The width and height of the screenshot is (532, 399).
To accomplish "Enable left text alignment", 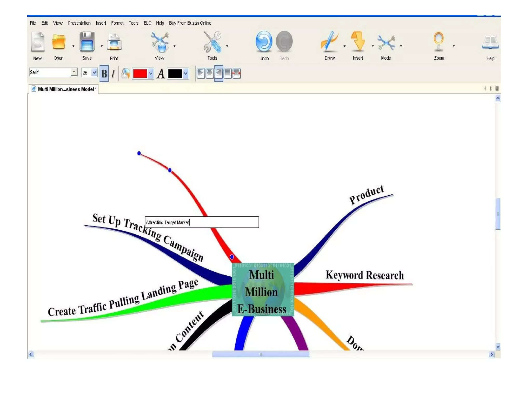I will (x=201, y=74).
